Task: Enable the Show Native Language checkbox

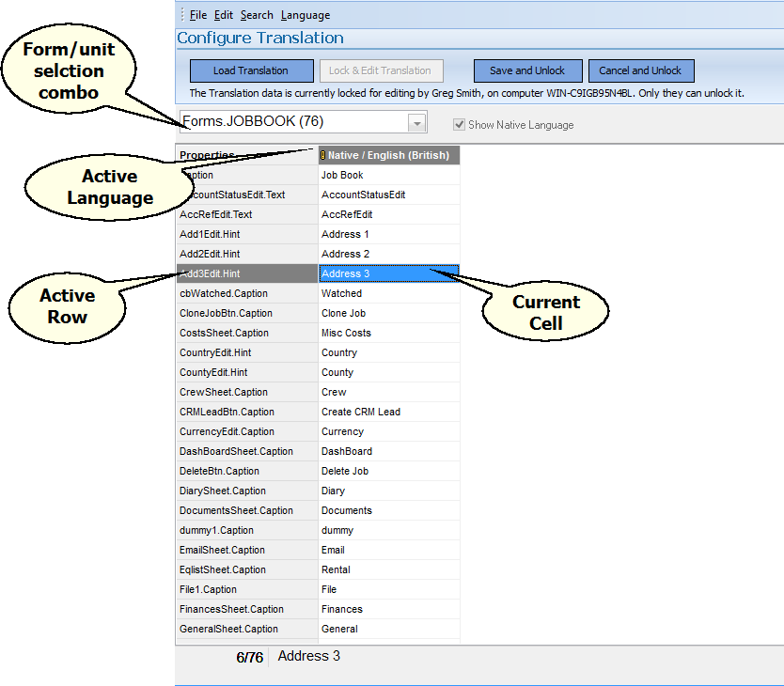Action: tap(459, 124)
